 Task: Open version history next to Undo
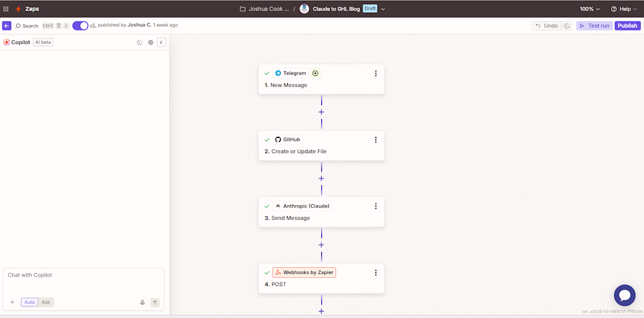tap(567, 26)
